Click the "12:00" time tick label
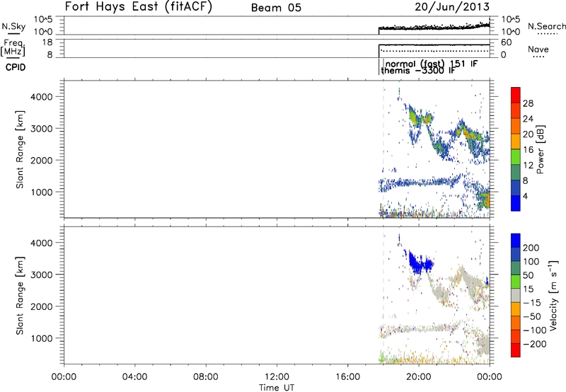 [x=277, y=377]
